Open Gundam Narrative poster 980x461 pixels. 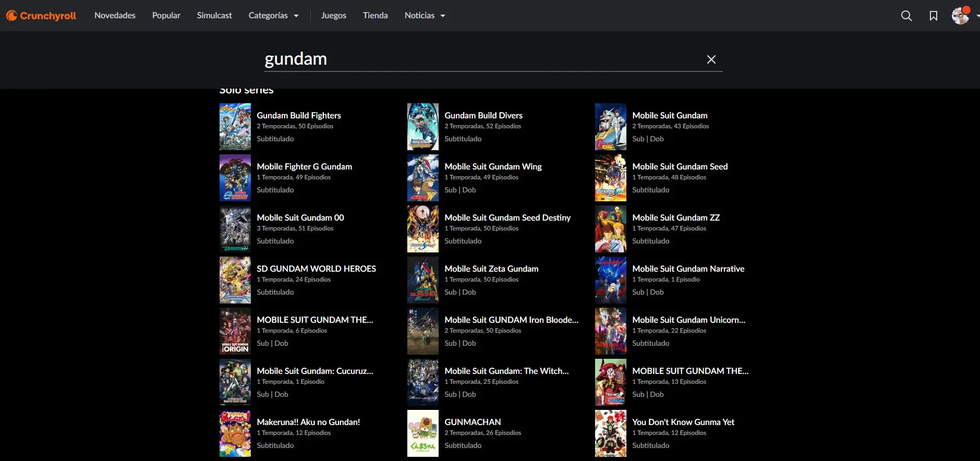pyautogui.click(x=611, y=280)
